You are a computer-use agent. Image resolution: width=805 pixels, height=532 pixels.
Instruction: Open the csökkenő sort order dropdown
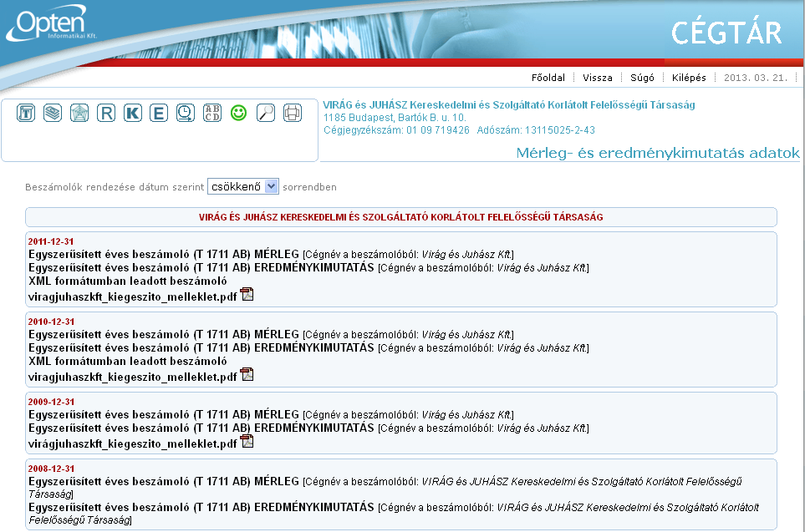point(242,186)
